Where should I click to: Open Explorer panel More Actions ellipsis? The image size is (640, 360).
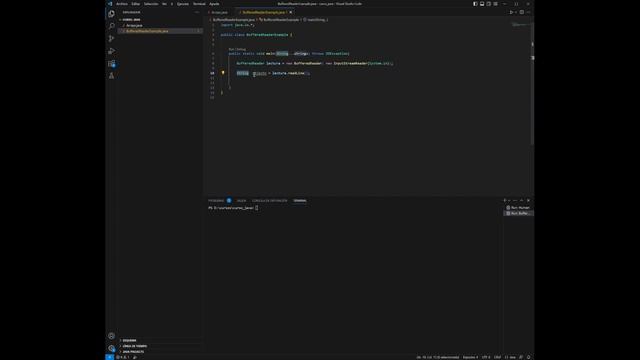197,12
